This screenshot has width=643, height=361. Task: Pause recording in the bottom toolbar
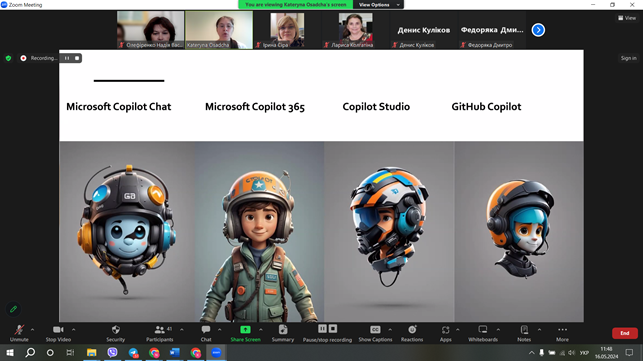[x=323, y=329]
